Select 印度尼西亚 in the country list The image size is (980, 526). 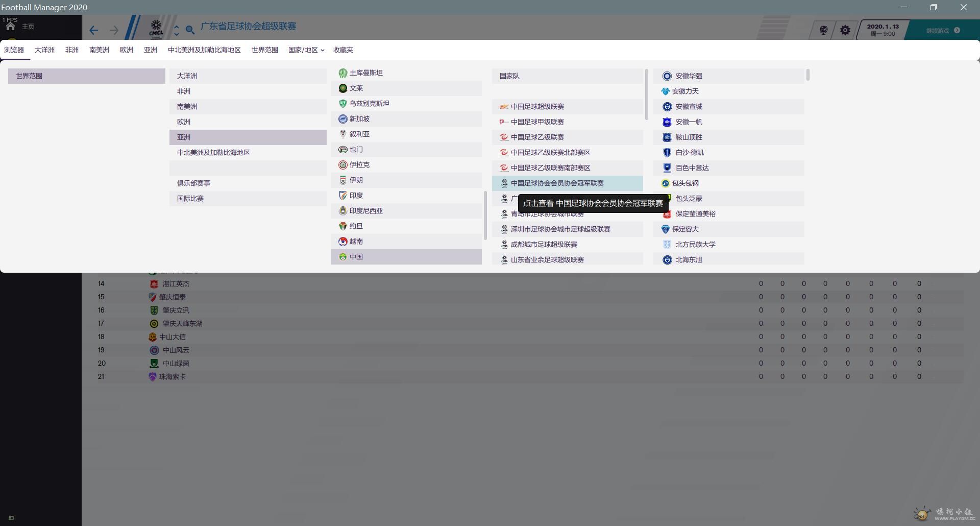(406, 210)
